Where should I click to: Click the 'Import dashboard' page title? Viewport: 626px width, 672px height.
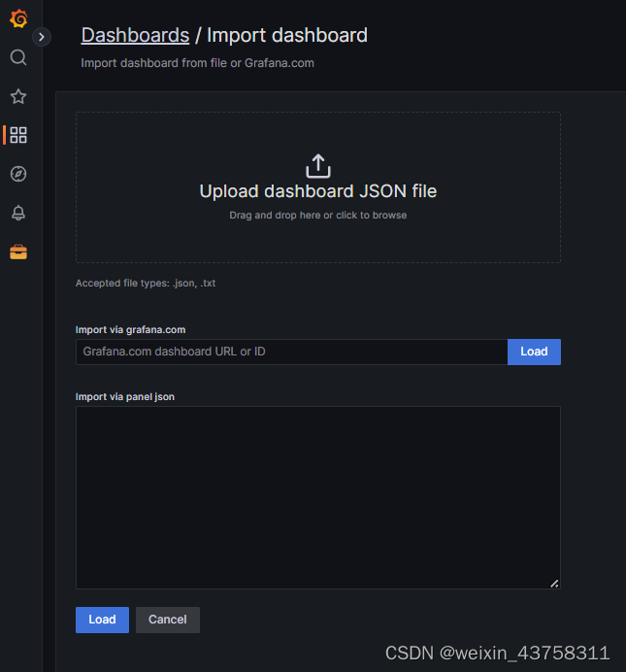click(287, 35)
